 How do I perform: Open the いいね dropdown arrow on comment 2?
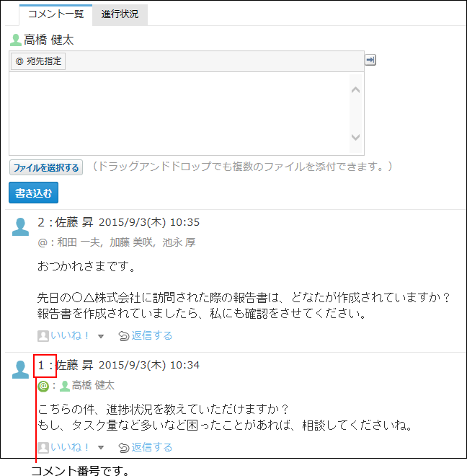101,336
